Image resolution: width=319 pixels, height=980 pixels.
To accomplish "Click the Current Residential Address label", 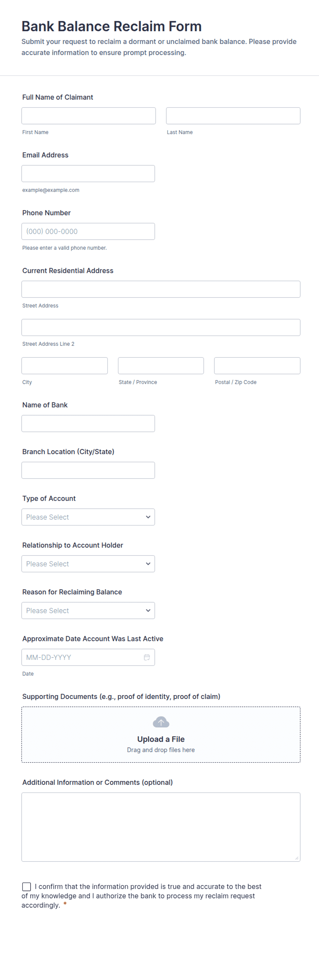I will click(x=68, y=271).
